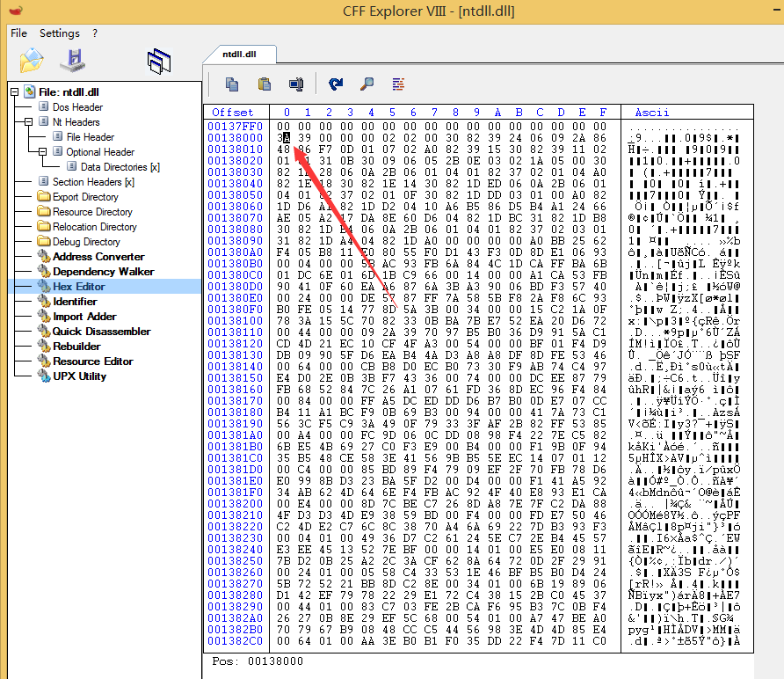Collapse the Optional Header tree node

[42, 151]
